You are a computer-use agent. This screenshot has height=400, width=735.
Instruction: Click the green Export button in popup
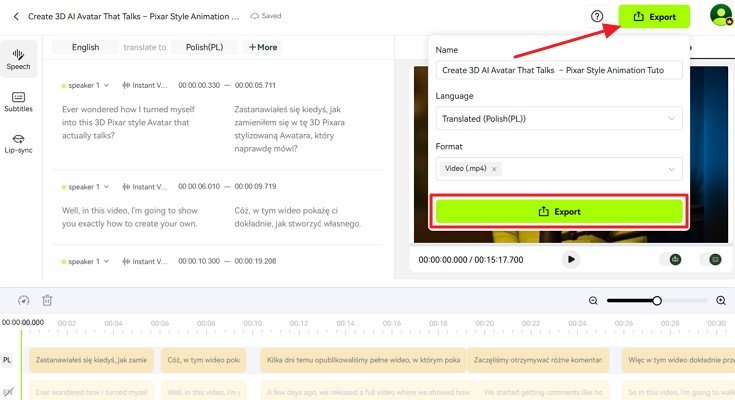point(559,212)
